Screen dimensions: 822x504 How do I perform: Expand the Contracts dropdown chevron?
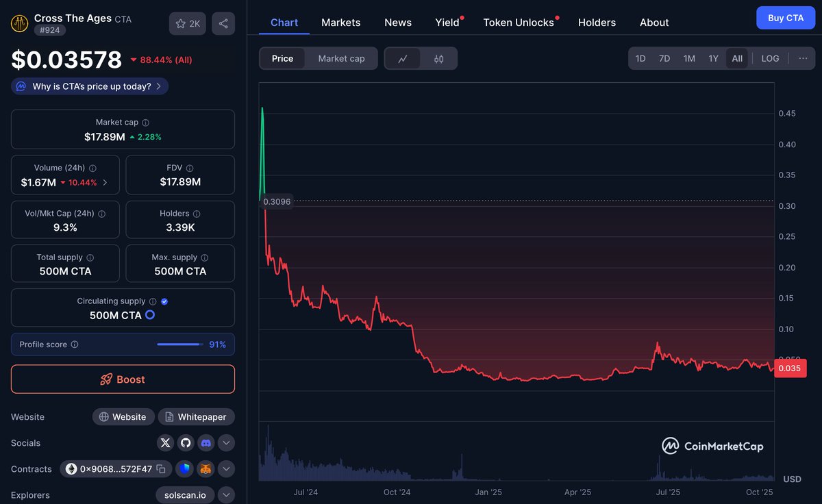(226, 469)
